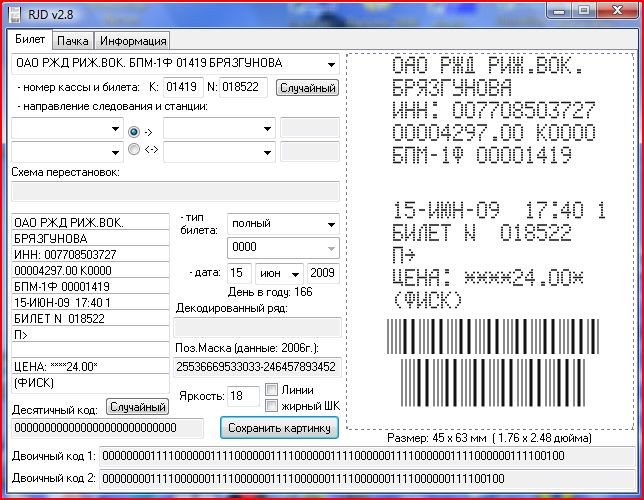Click the Поз.Маска field with digits

point(257,367)
